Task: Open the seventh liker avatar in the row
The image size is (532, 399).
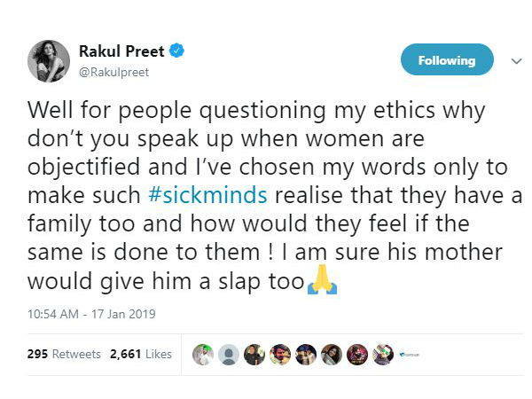Action: click(x=356, y=354)
